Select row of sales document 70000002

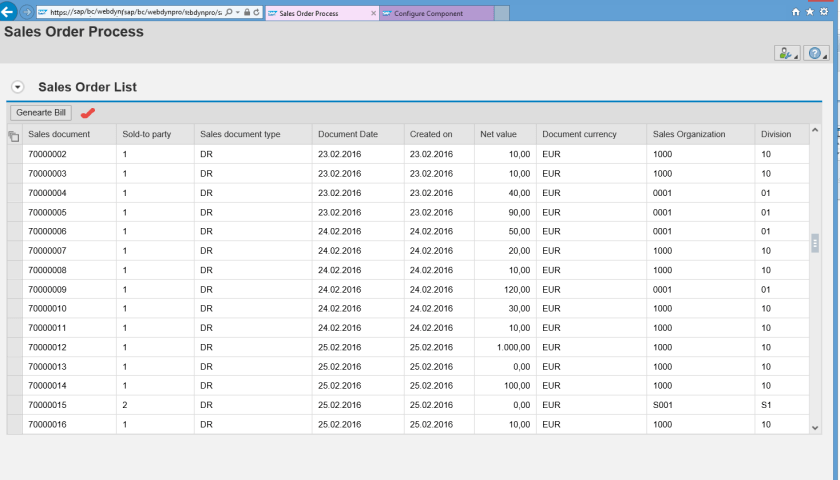pos(14,155)
